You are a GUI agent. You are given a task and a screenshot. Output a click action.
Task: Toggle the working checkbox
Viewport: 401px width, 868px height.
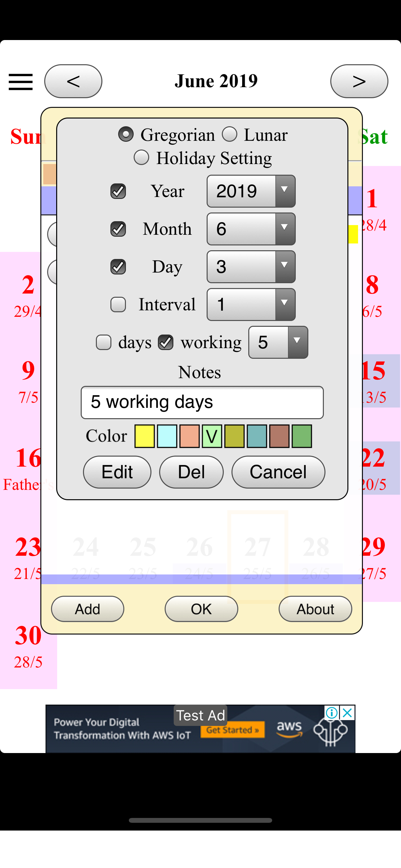click(166, 342)
